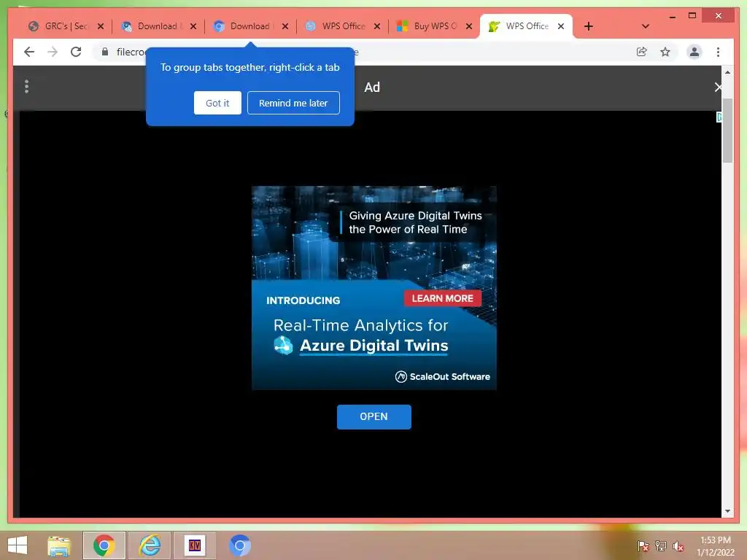This screenshot has width=747, height=560.
Task: Click the blue OPEN button
Action: point(374,416)
